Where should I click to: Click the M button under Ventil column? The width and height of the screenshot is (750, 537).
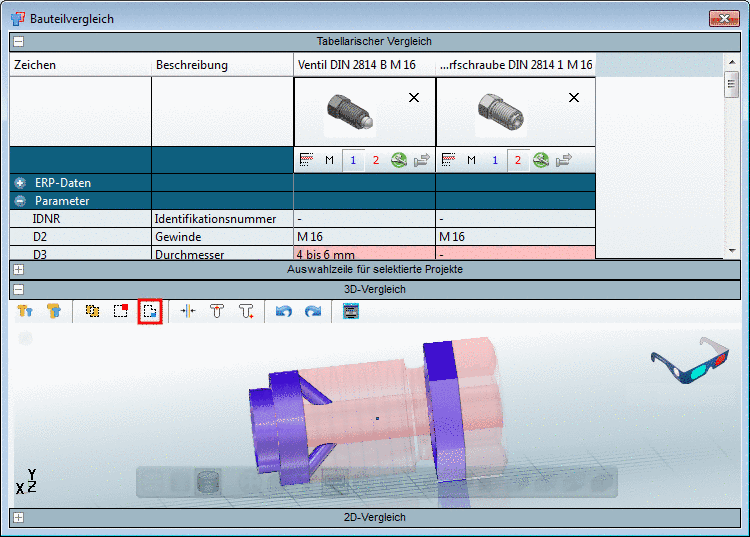[x=330, y=160]
